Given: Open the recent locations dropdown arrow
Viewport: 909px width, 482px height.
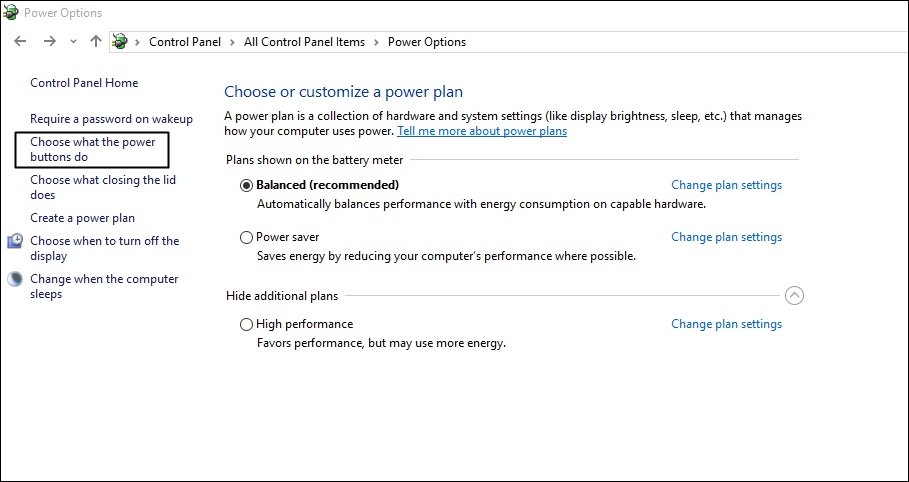Looking at the screenshot, I should pos(73,41).
